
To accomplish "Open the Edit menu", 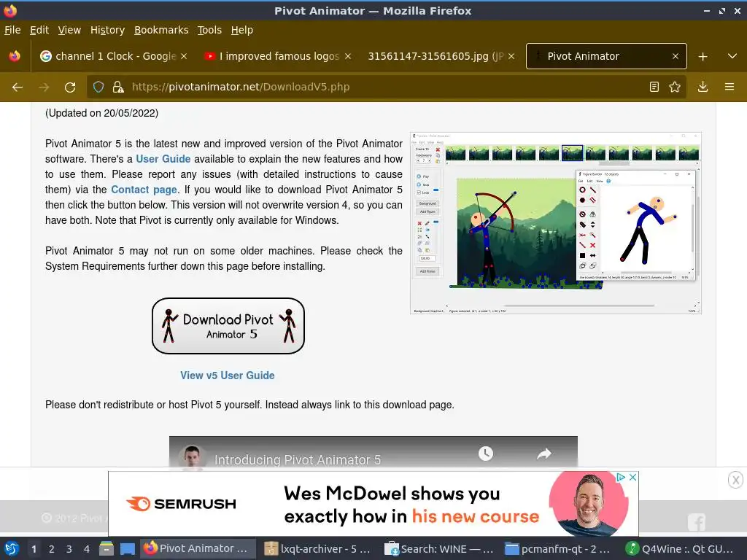I will [x=39, y=30].
